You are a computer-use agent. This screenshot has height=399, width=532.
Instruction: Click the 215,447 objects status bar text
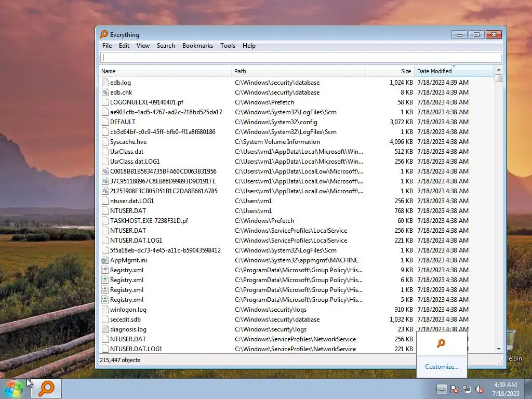point(120,360)
